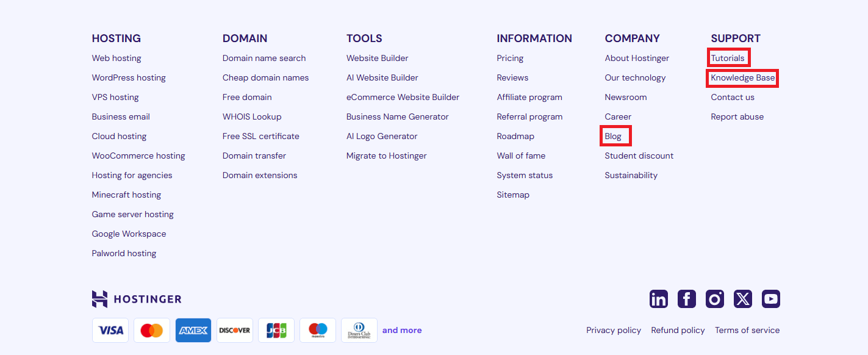
Task: Go to Sustainability page
Action: (631, 175)
